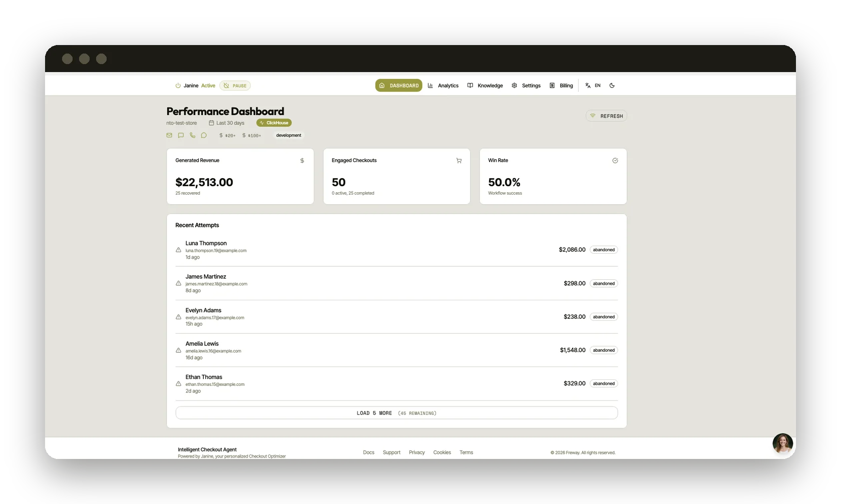Pause the Janine agent
The height and width of the screenshot is (504, 841).
pos(235,86)
